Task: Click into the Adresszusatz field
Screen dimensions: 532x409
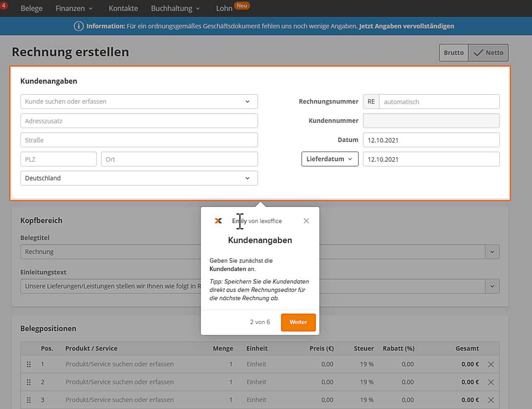Action: click(x=139, y=121)
